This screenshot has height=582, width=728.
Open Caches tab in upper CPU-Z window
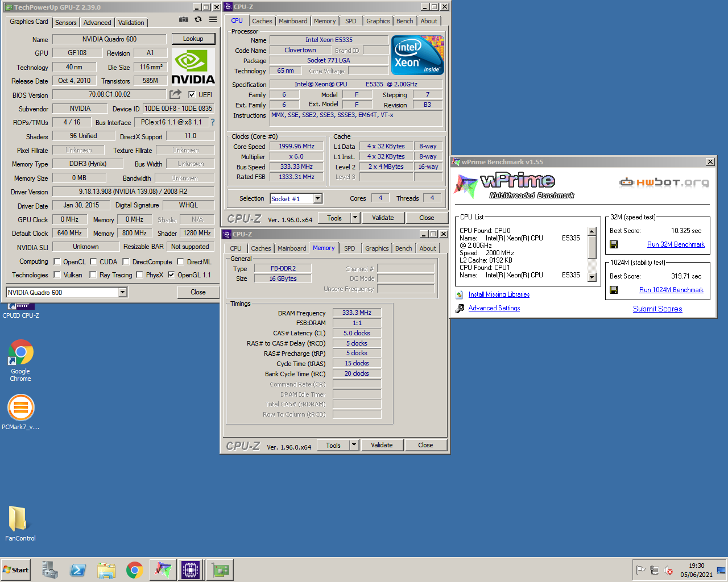(x=262, y=21)
